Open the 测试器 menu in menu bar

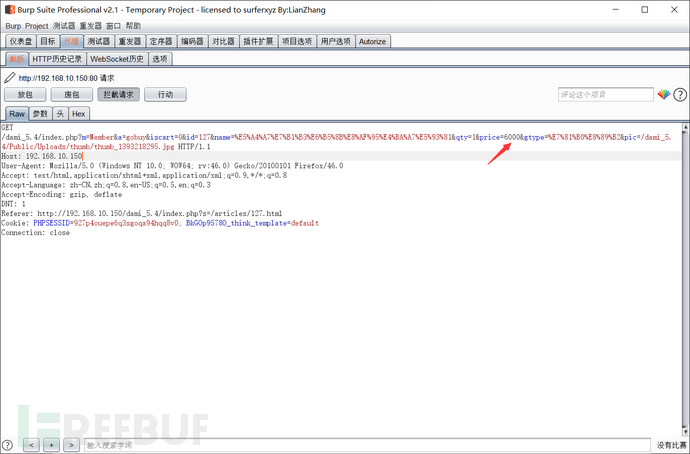point(64,26)
